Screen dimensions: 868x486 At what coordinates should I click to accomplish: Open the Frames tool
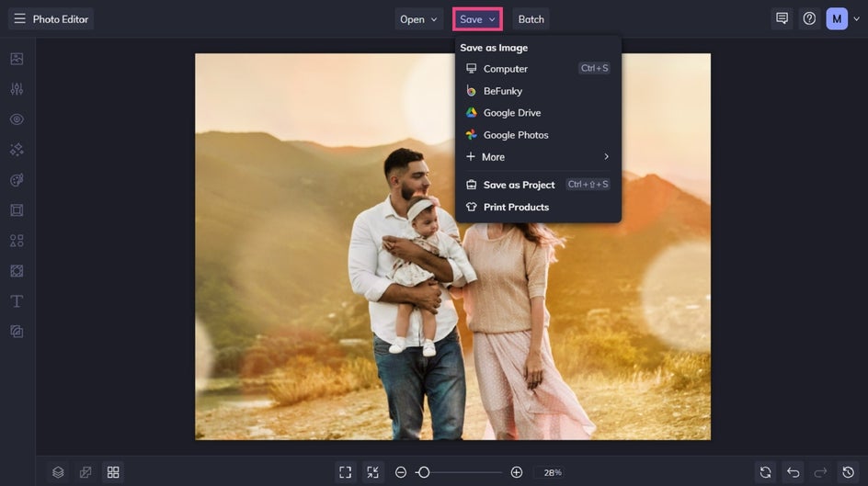point(17,210)
